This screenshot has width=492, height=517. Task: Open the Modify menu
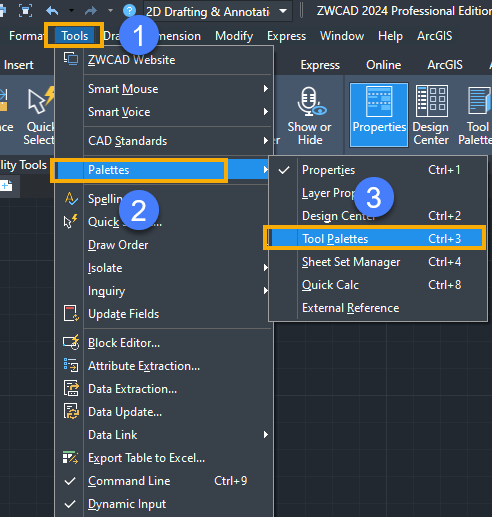point(234,36)
